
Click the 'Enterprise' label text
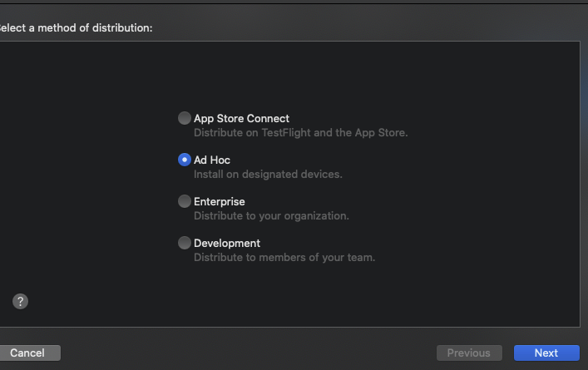pos(220,202)
